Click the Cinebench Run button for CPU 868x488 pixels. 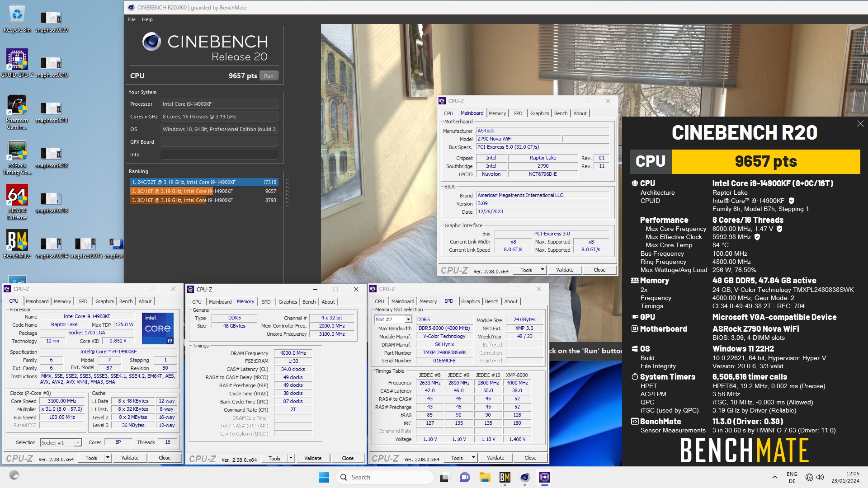pyautogui.click(x=269, y=76)
